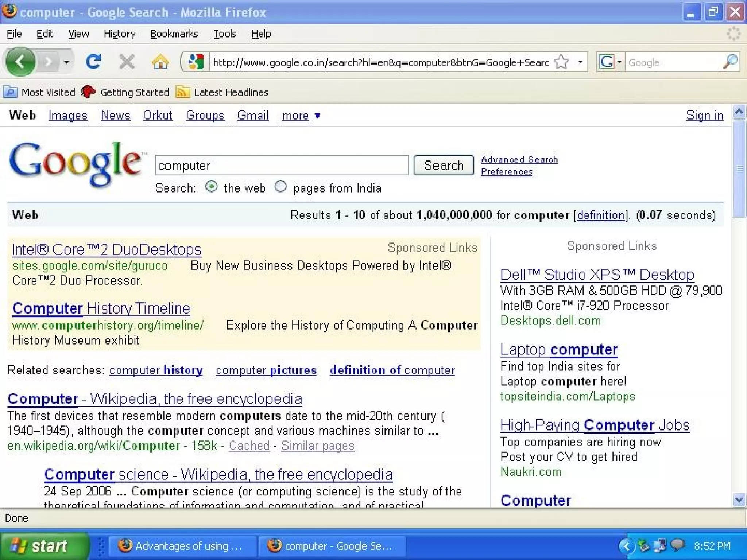The width and height of the screenshot is (747, 560).
Task: Go to the homepage via the Home icon
Action: click(x=160, y=62)
